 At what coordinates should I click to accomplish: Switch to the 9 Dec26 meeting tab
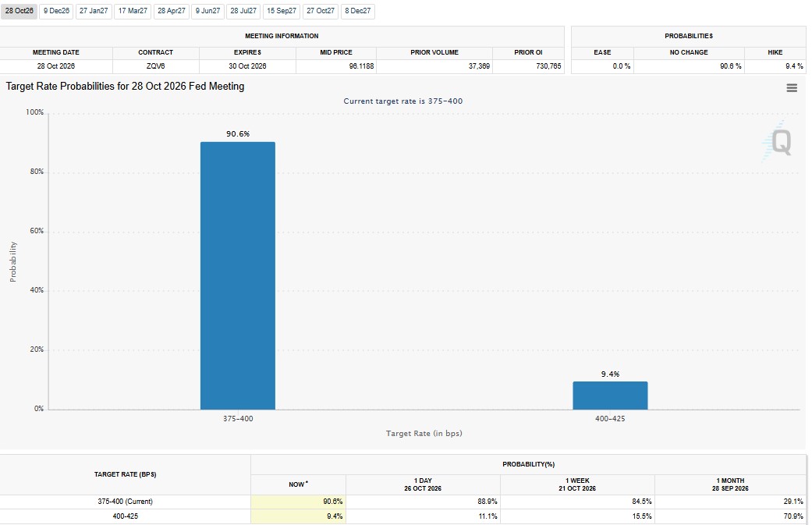56,11
